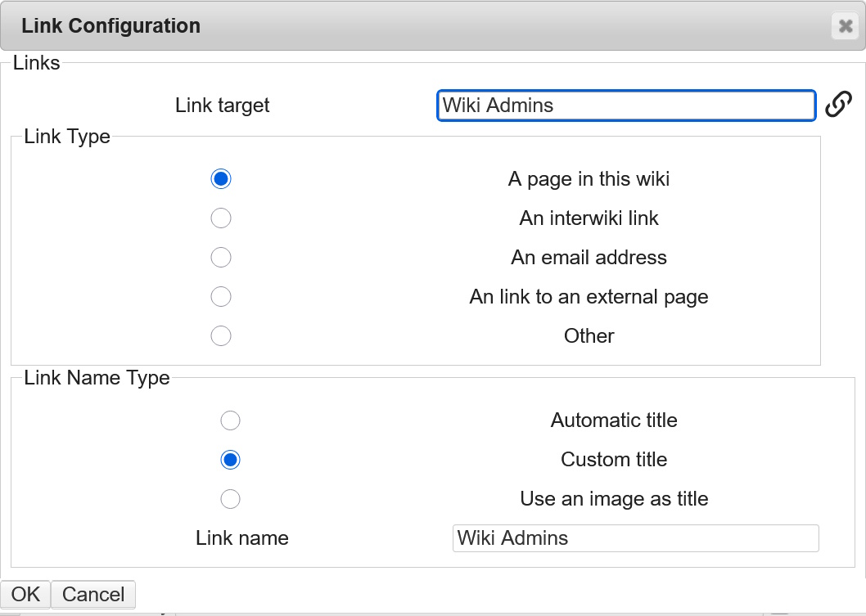The height and width of the screenshot is (616, 866).
Task: Select the 'Other' link type radio button
Action: coord(221,335)
